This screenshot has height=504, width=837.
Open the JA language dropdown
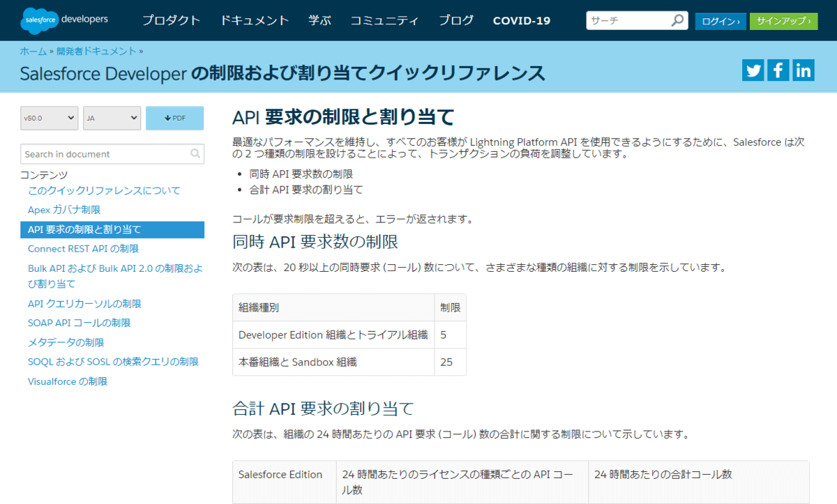(x=112, y=118)
